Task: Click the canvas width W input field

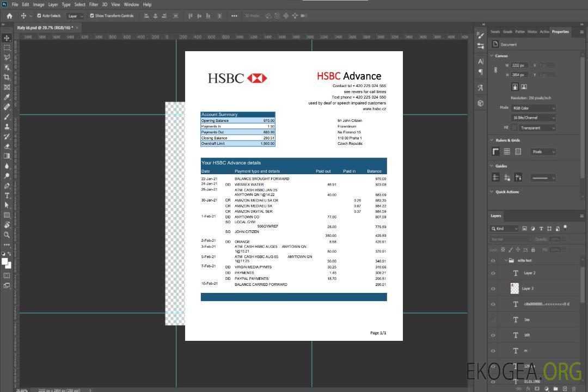Action: (x=519, y=65)
